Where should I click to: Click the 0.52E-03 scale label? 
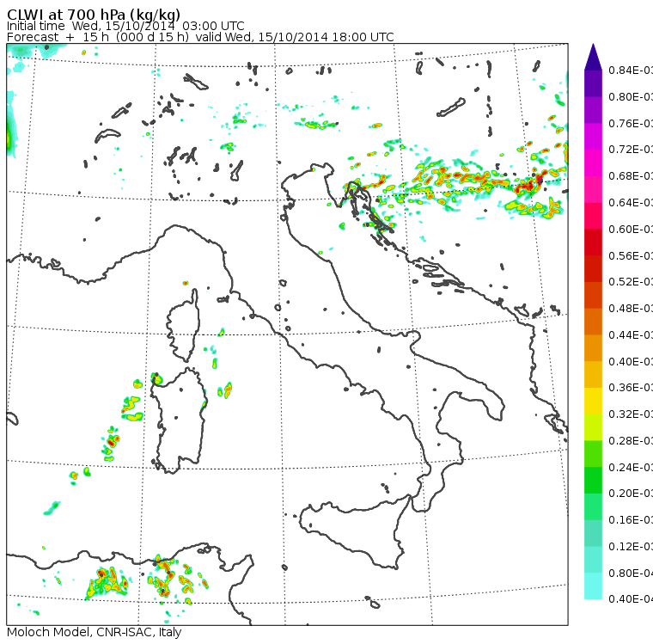click(631, 282)
